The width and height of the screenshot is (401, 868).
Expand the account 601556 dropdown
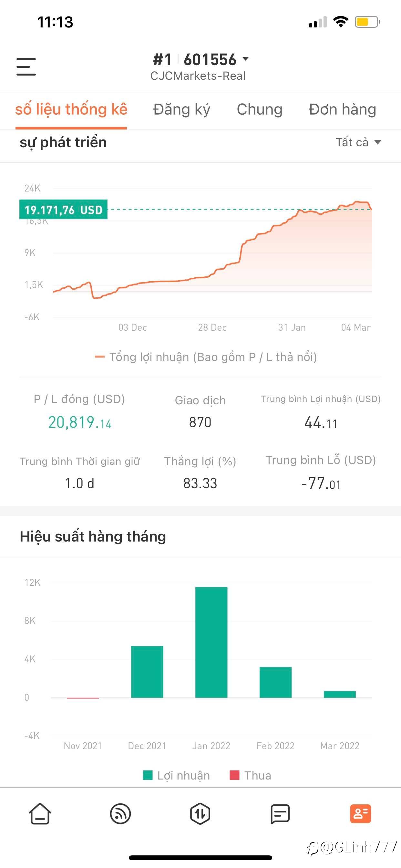pos(245,59)
